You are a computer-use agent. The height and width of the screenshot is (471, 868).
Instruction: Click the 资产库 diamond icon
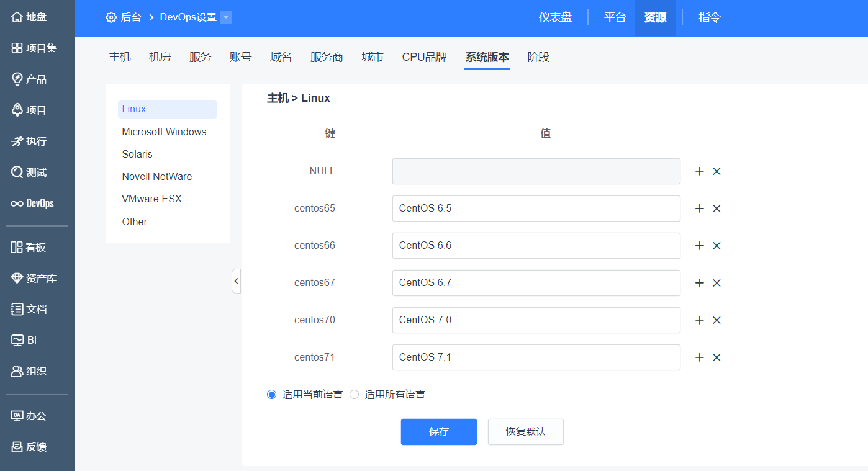click(17, 278)
